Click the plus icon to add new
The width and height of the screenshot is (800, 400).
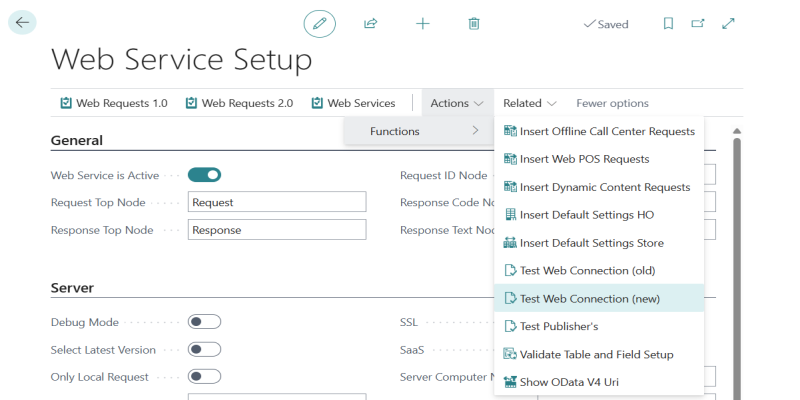(422, 23)
